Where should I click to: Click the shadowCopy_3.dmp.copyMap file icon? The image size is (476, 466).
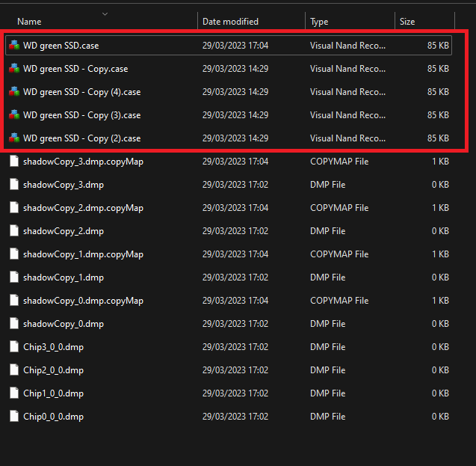(14, 161)
